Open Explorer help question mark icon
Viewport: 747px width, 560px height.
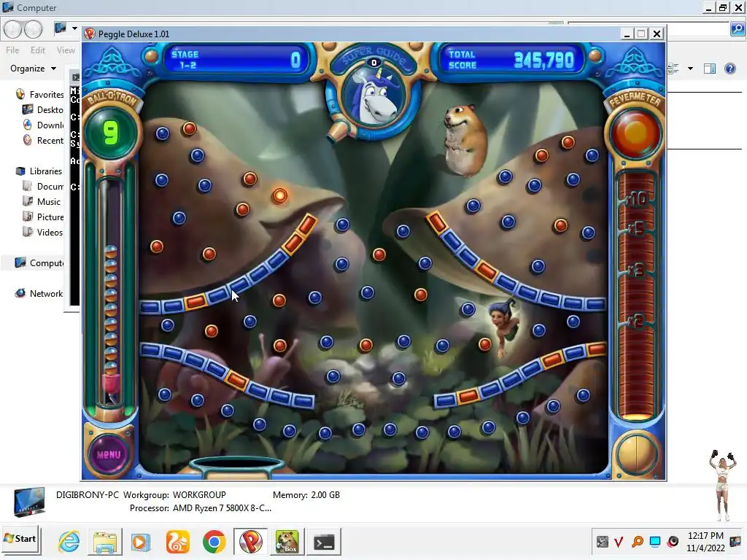click(x=729, y=69)
